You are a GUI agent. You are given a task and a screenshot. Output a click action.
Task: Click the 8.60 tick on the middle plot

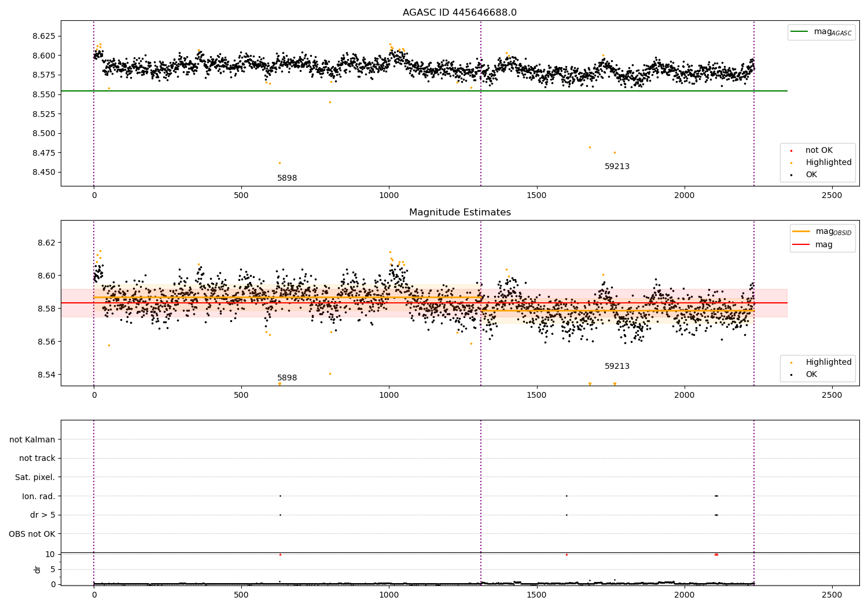click(46, 276)
